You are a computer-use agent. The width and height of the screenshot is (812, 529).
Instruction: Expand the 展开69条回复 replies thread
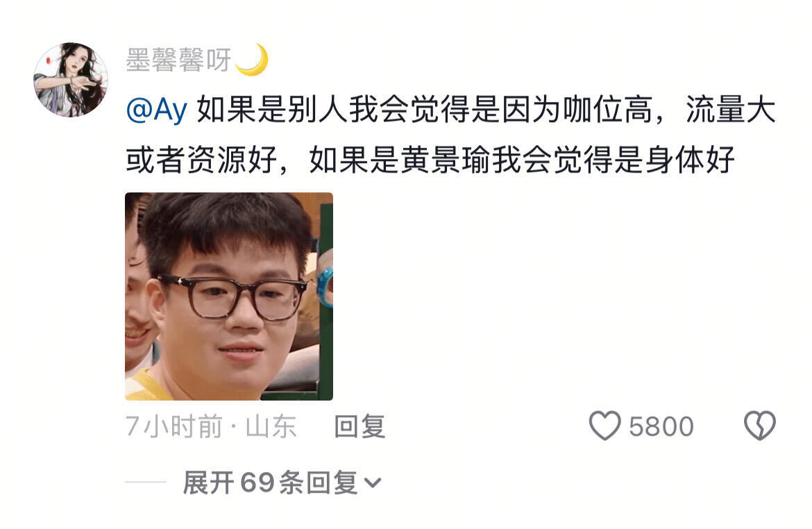(x=282, y=482)
